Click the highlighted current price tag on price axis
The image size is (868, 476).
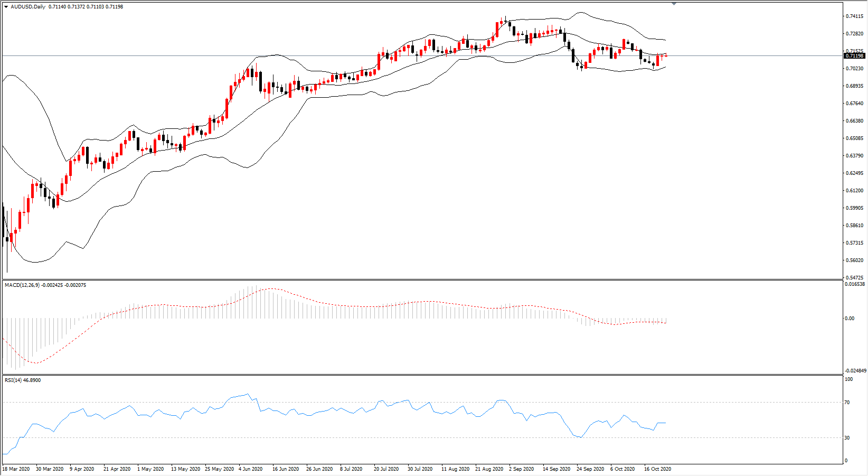click(x=854, y=56)
